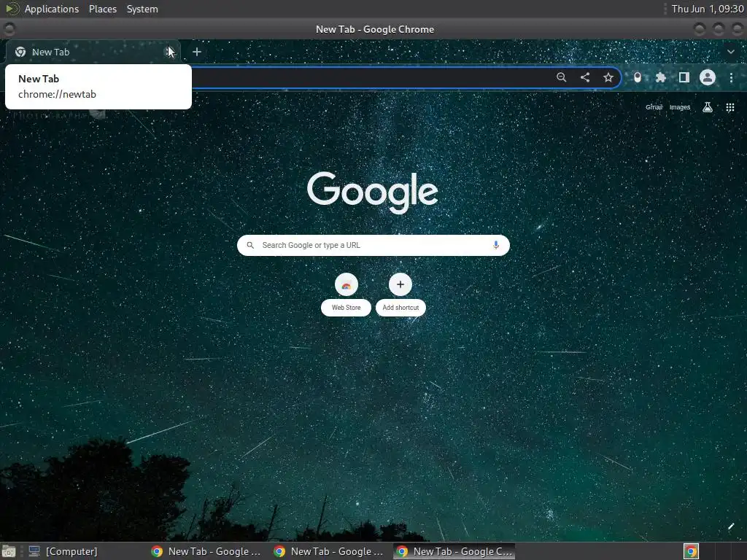Toggle the side panel icon
Viewport: 747px width, 560px height.
684,77
